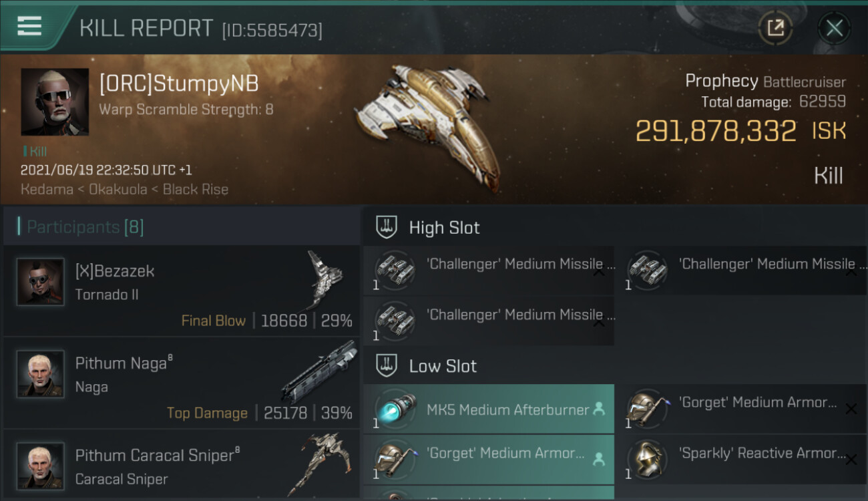This screenshot has width=868, height=501.
Task: Close the Kill Report window
Action: pos(834,28)
